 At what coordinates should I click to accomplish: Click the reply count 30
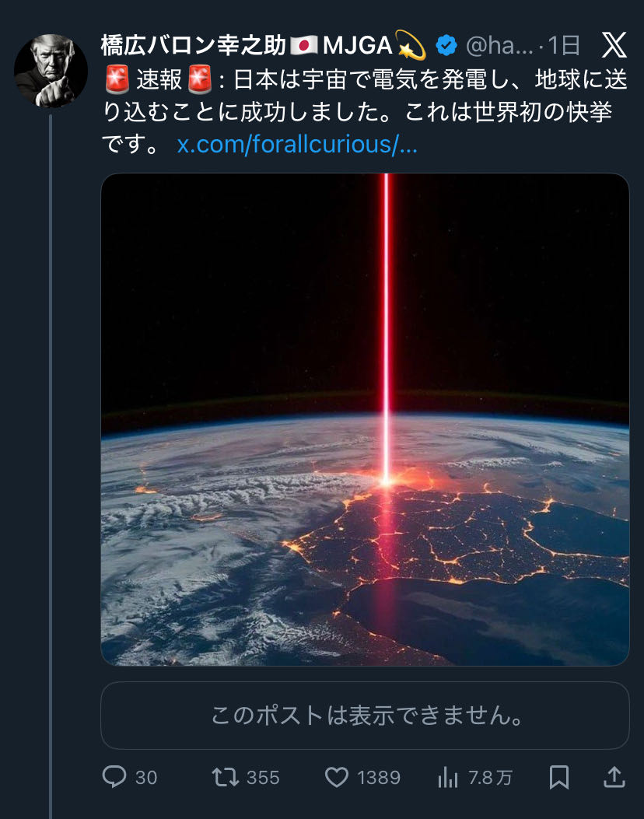[x=146, y=777]
